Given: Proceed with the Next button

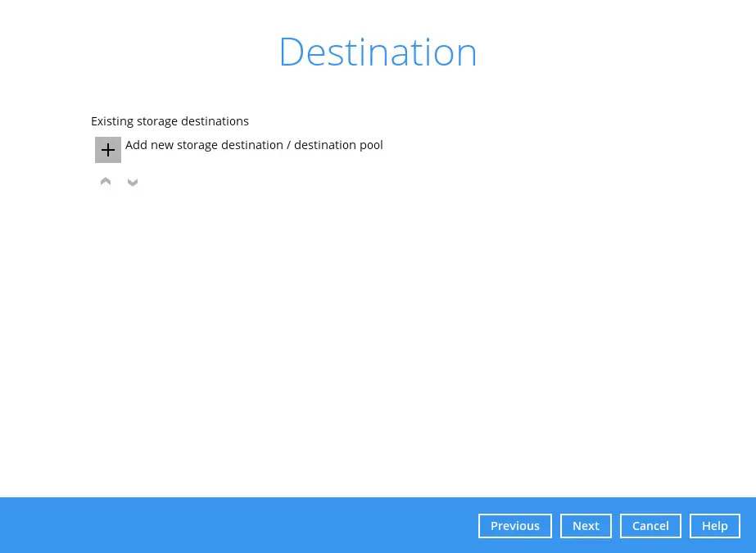Looking at the screenshot, I should tap(586, 526).
